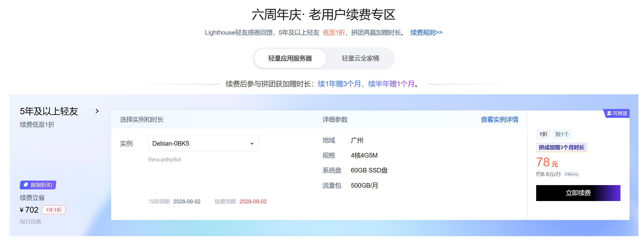Select the 5年及以上轻友 category heading
The height and width of the screenshot is (242, 644).
click(49, 111)
